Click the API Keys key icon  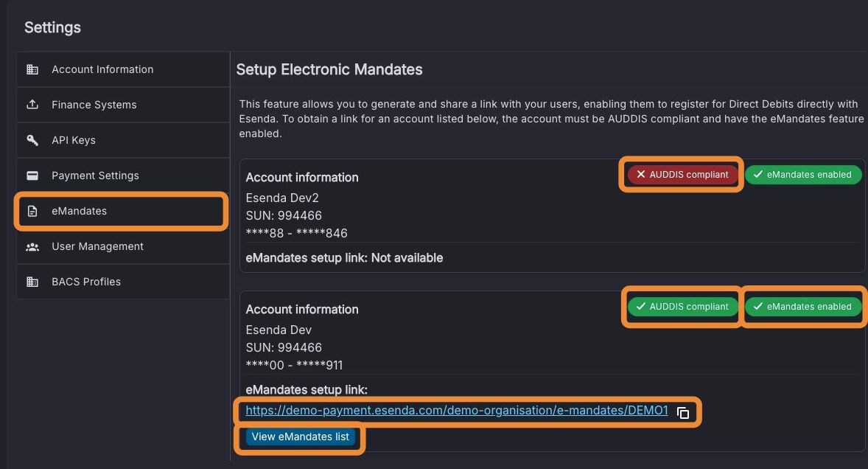pos(32,140)
